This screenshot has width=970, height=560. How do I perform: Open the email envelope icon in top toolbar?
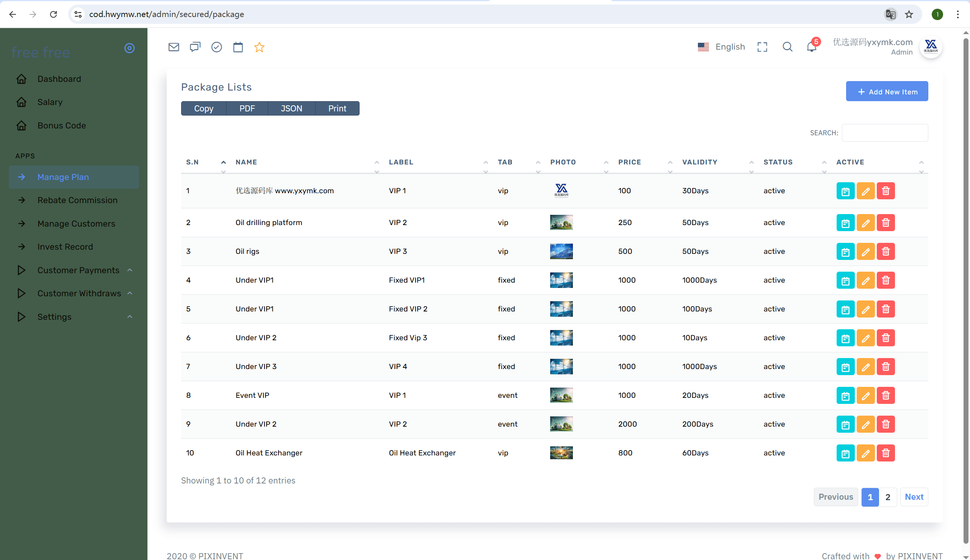click(174, 47)
